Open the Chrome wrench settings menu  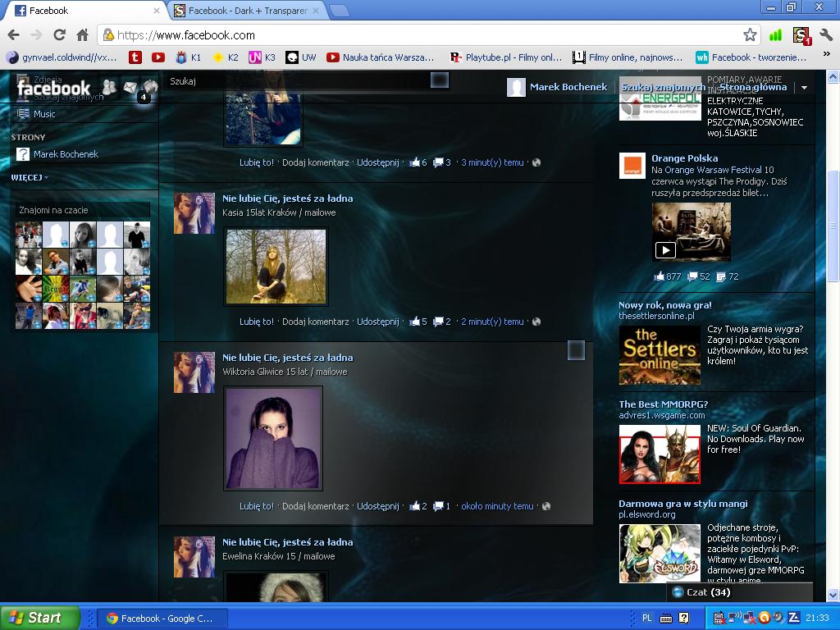coord(825,35)
